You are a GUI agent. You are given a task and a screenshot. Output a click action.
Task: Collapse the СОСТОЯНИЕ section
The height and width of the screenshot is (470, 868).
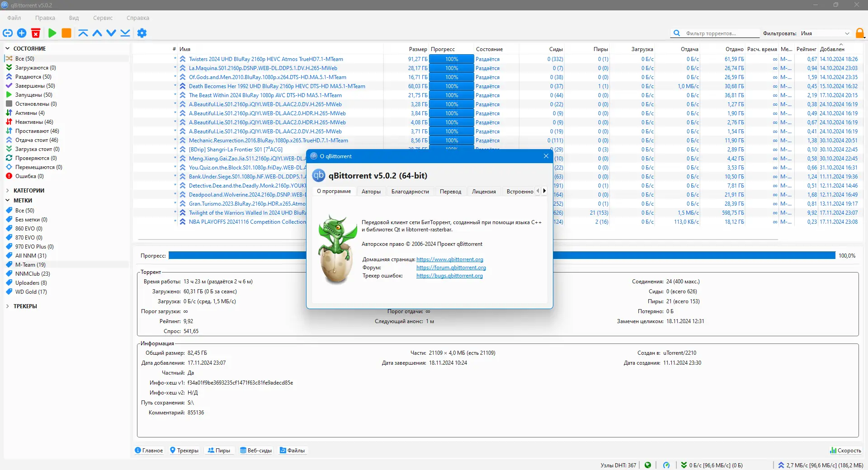click(x=8, y=48)
